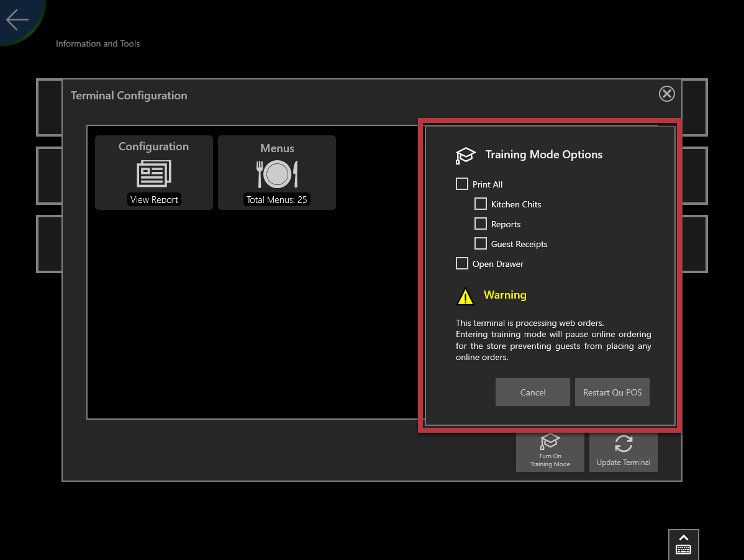Click the Restart Qu POS button
744x560 pixels.
coord(612,392)
